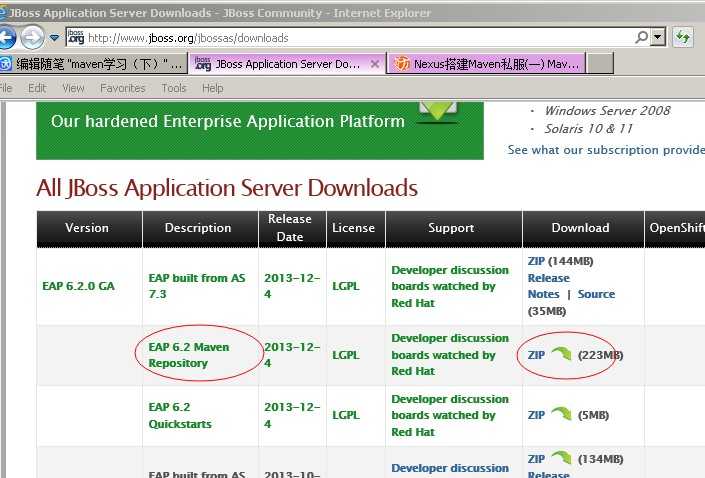The image size is (705, 478).
Task: Click the magnifier search icon in address bar
Action: 642,37
